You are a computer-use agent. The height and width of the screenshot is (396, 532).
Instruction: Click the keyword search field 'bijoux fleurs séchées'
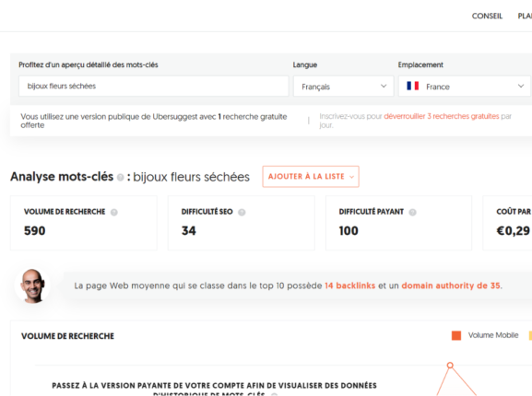point(153,86)
